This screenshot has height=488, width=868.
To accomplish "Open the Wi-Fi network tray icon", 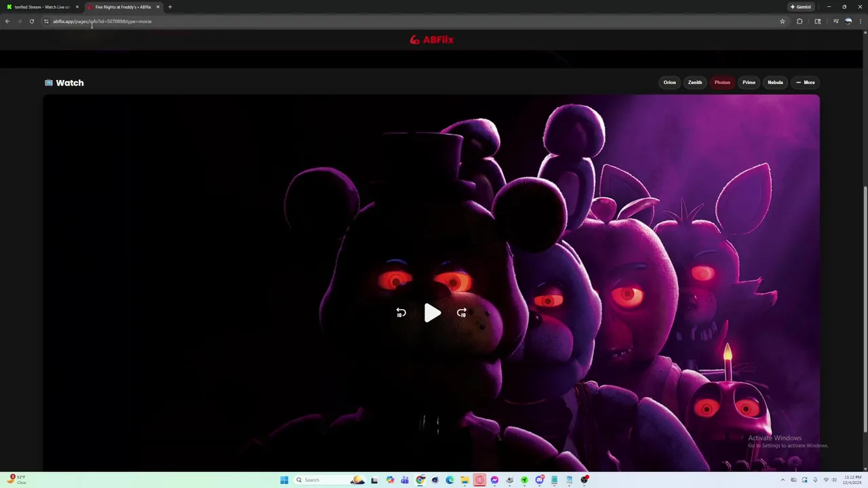I will click(x=826, y=480).
